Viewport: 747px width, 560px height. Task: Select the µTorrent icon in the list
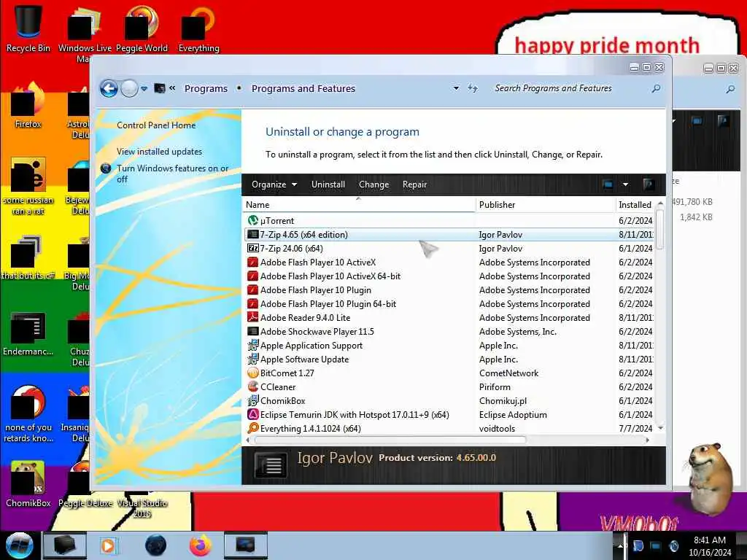[252, 220]
